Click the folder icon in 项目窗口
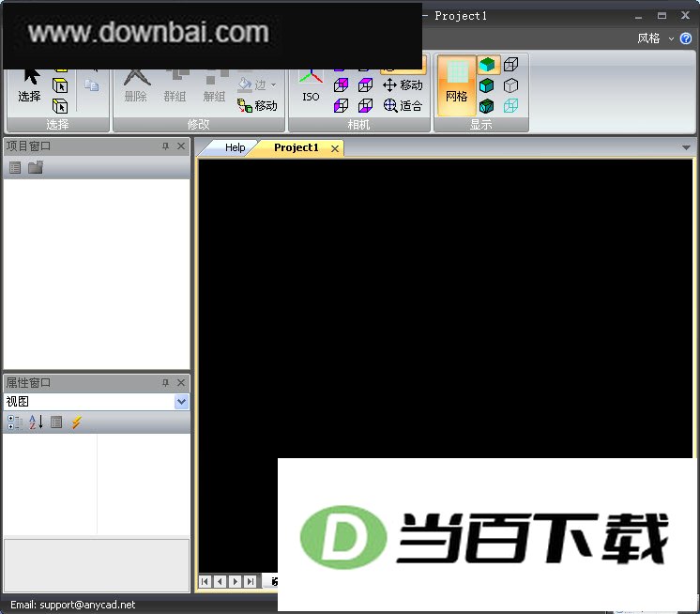700x614 pixels. pyautogui.click(x=36, y=168)
